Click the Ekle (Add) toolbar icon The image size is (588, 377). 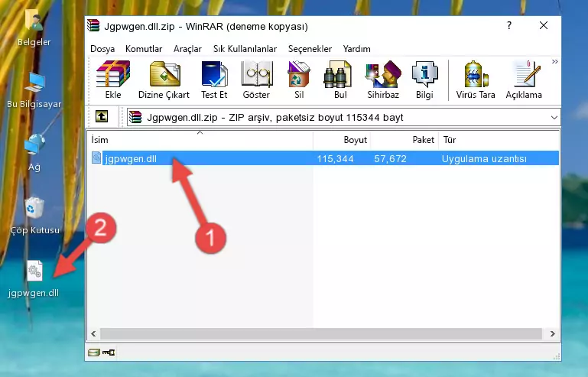click(x=113, y=80)
